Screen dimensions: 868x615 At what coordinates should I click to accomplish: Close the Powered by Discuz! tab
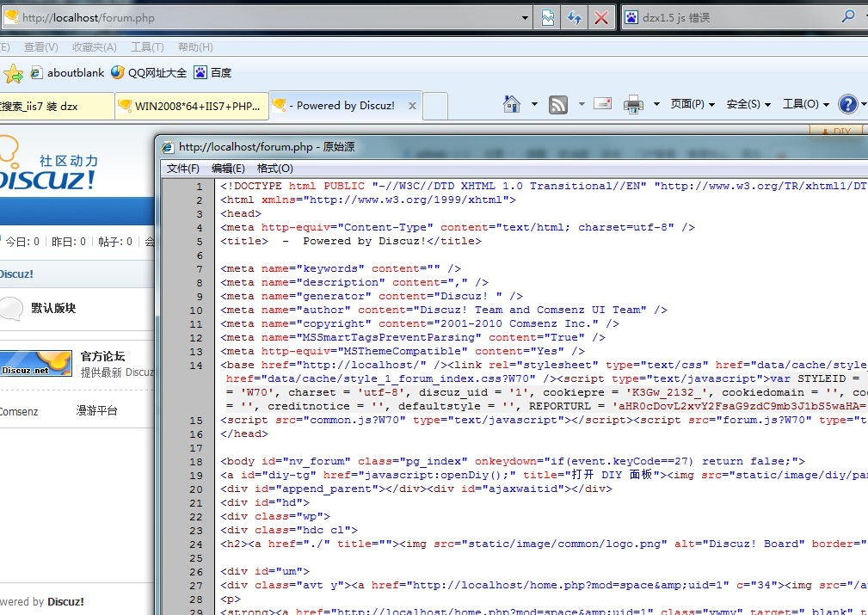tap(412, 106)
